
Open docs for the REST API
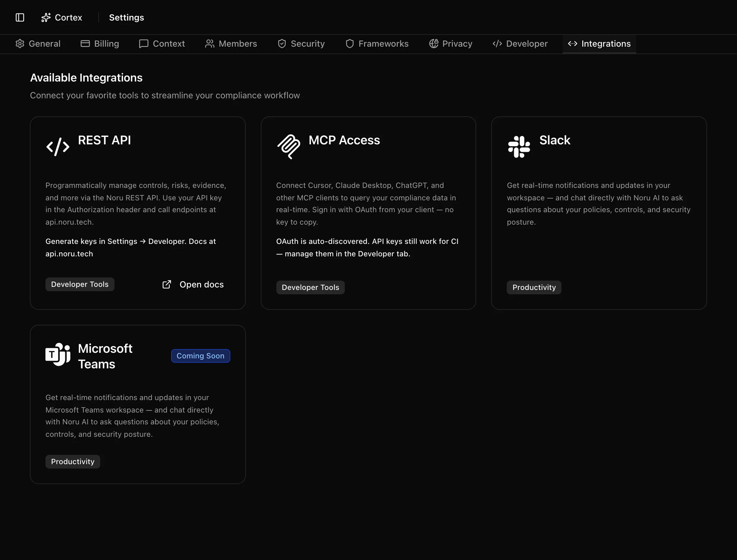click(x=193, y=284)
